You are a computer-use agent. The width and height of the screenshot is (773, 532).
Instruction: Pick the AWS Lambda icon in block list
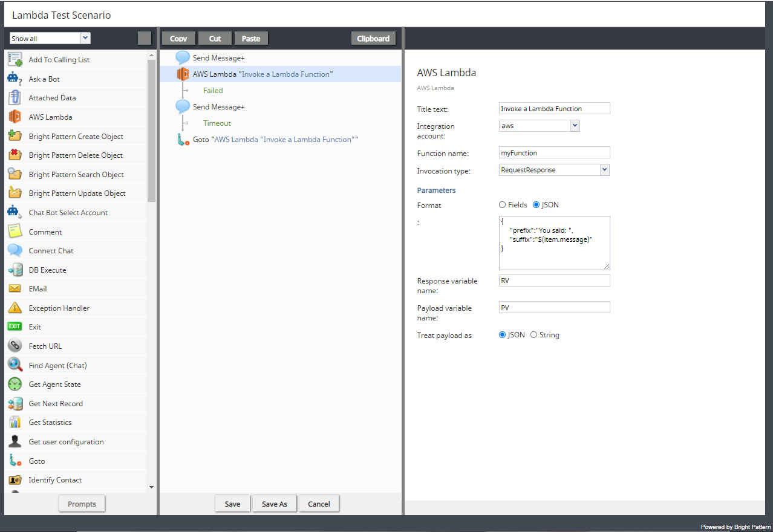point(15,117)
